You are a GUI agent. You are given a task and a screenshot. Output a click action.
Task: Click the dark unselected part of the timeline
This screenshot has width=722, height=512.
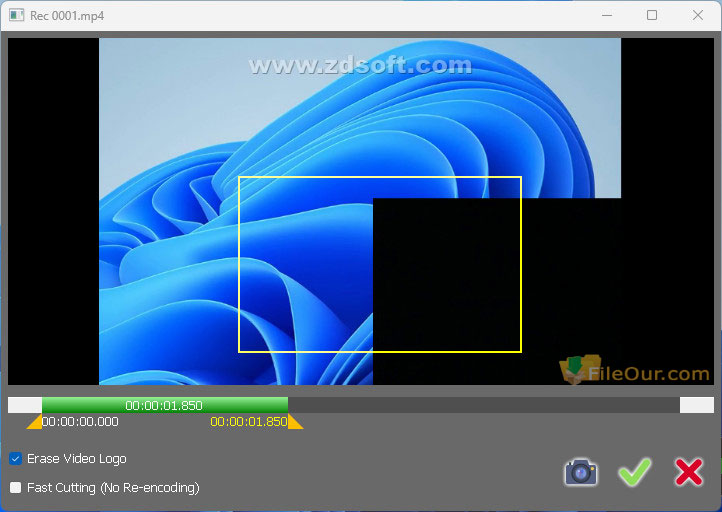click(483, 405)
